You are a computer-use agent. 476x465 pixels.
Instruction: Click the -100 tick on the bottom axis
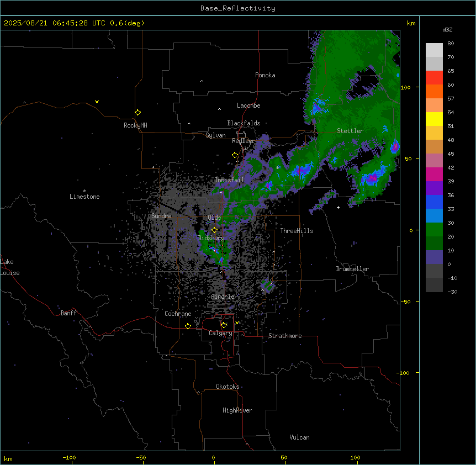click(69, 457)
